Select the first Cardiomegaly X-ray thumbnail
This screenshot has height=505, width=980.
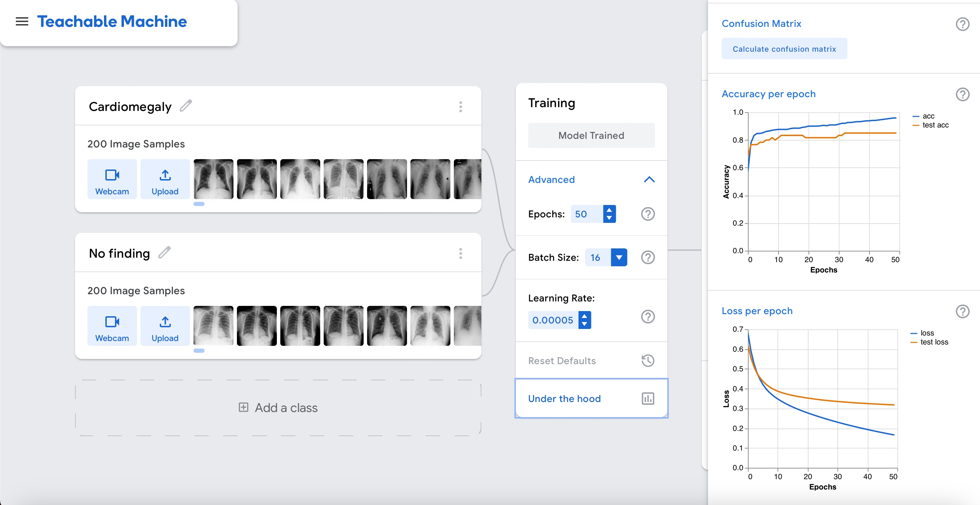[x=213, y=179]
